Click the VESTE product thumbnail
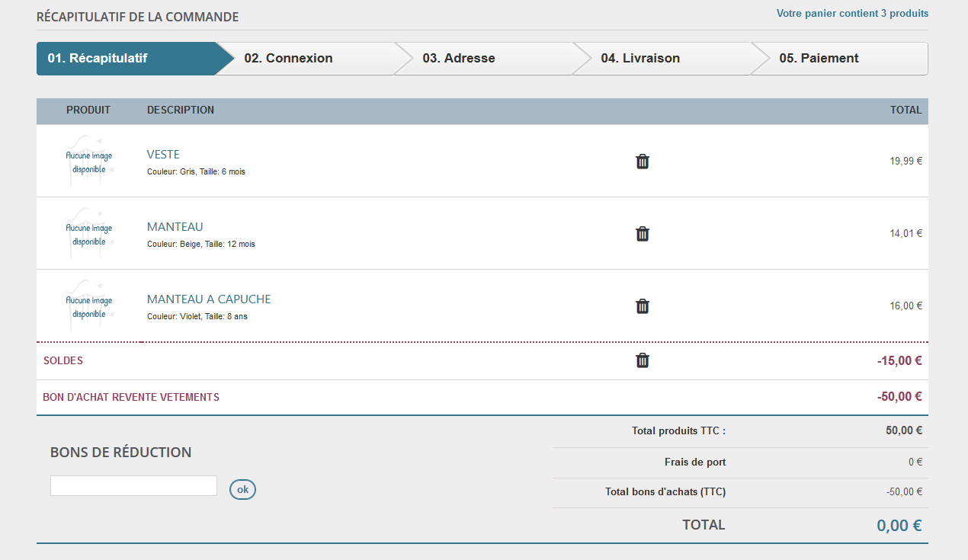The height and width of the screenshot is (560, 968). coord(89,161)
